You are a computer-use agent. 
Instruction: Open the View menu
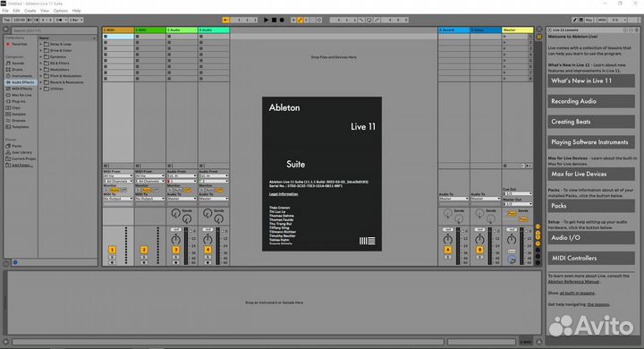[45, 11]
